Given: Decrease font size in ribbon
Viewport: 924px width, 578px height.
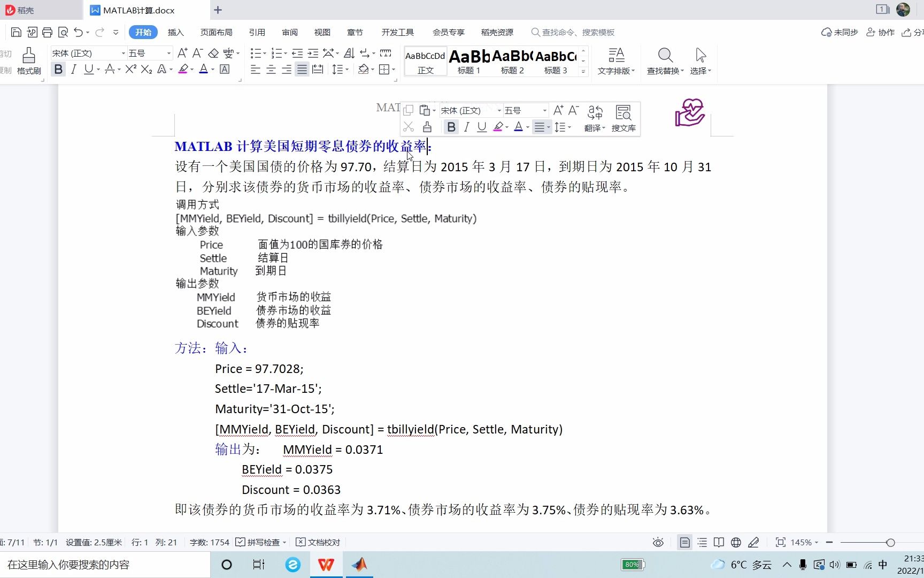Looking at the screenshot, I should 197,53.
